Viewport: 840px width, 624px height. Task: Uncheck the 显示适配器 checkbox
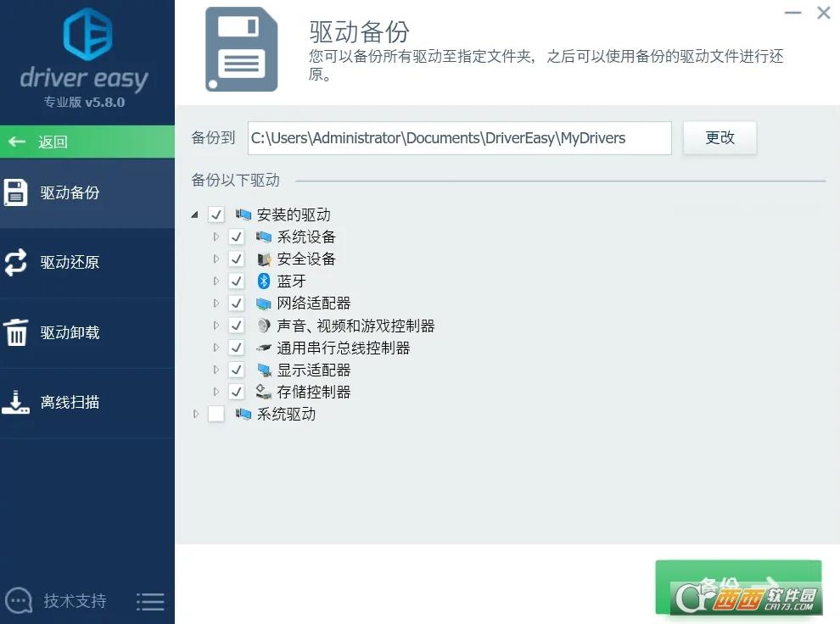pyautogui.click(x=236, y=370)
